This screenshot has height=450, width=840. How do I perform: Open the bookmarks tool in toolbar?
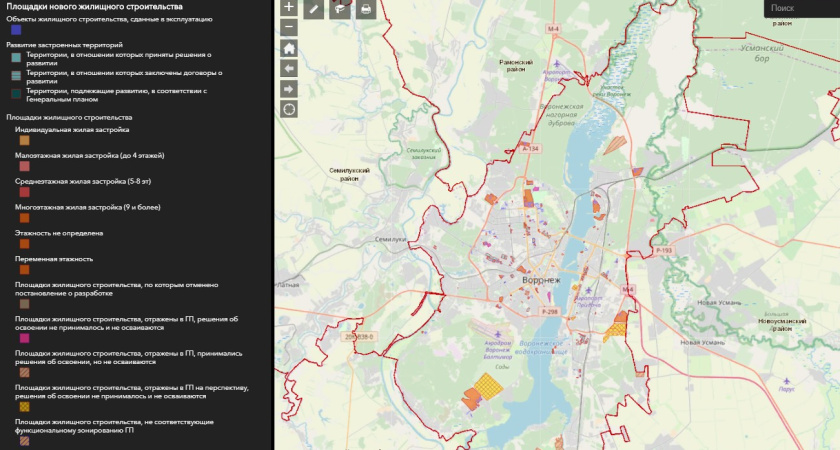click(x=340, y=9)
